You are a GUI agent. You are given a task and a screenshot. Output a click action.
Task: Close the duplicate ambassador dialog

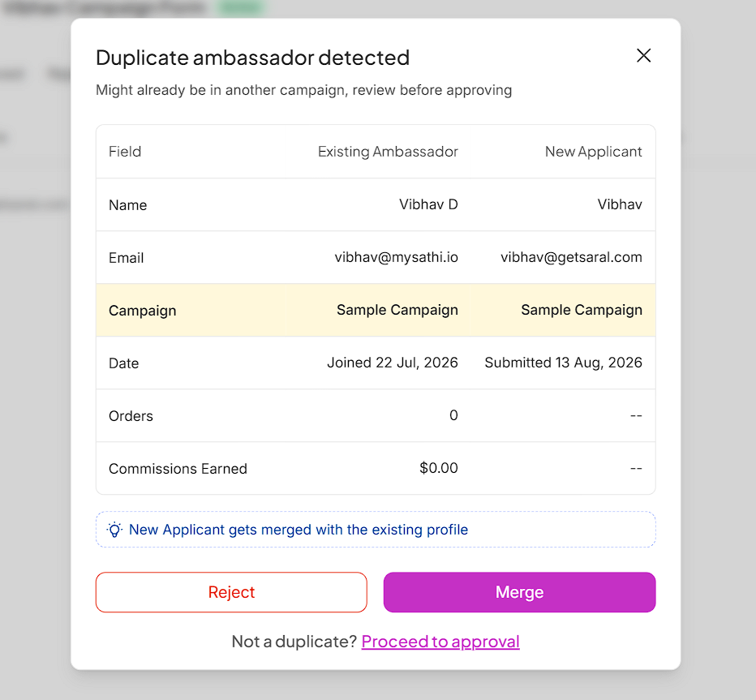pyautogui.click(x=644, y=56)
